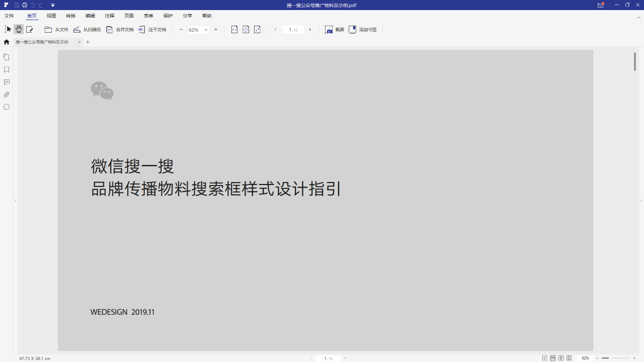Open a new tab with plus button
The height and width of the screenshot is (362, 644).
[x=88, y=42]
